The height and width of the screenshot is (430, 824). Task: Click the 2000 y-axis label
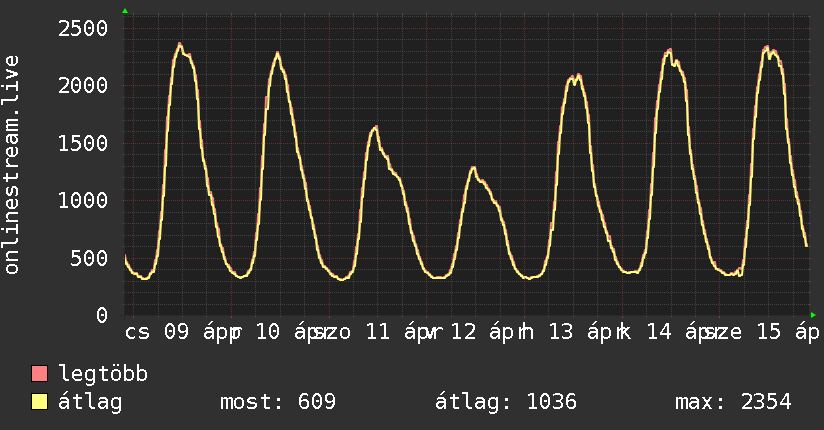83,85
